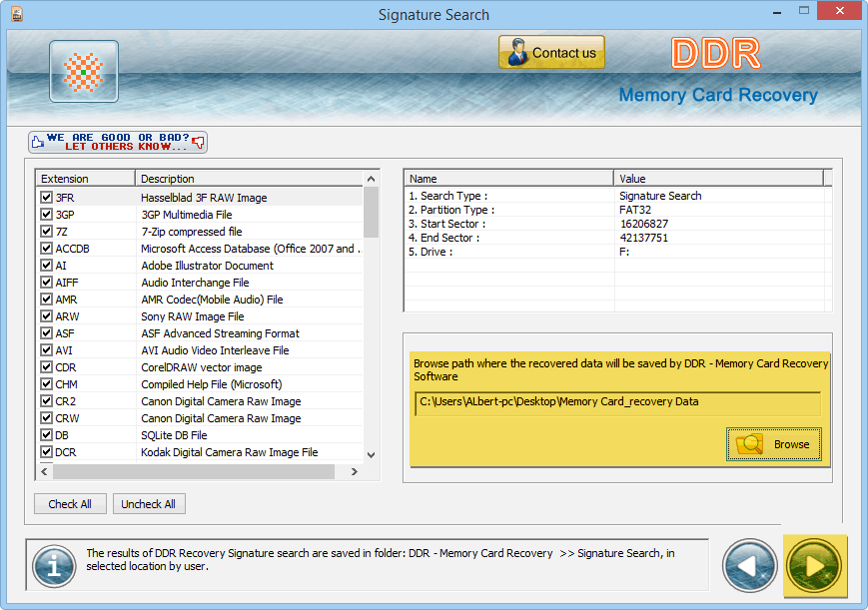
Task: Select 'Hasselblad 3F RAW Image' description
Action: pyautogui.click(x=204, y=198)
